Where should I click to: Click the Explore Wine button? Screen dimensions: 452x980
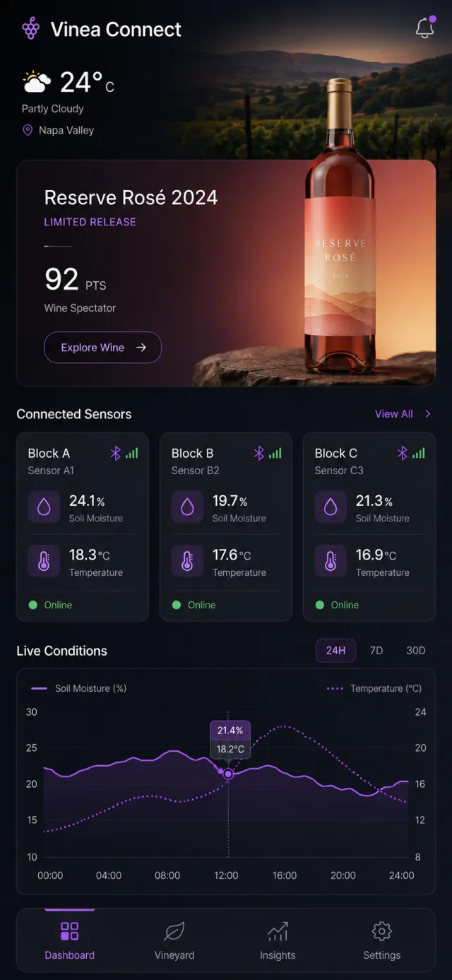(103, 348)
